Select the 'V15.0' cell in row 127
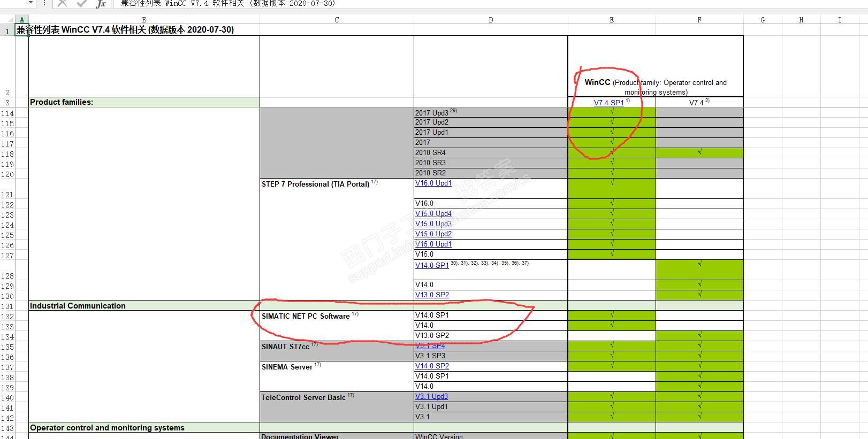This screenshot has width=868, height=439. (x=491, y=255)
